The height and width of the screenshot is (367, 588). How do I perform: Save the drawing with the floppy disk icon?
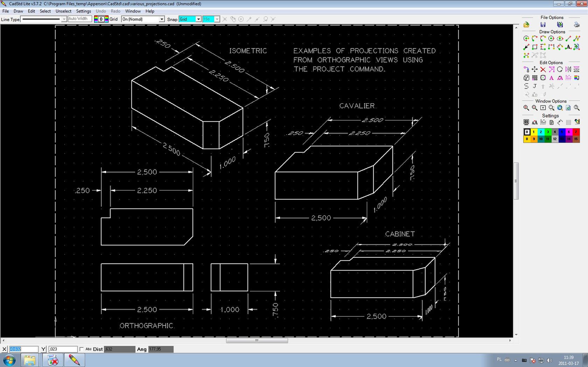click(x=543, y=25)
